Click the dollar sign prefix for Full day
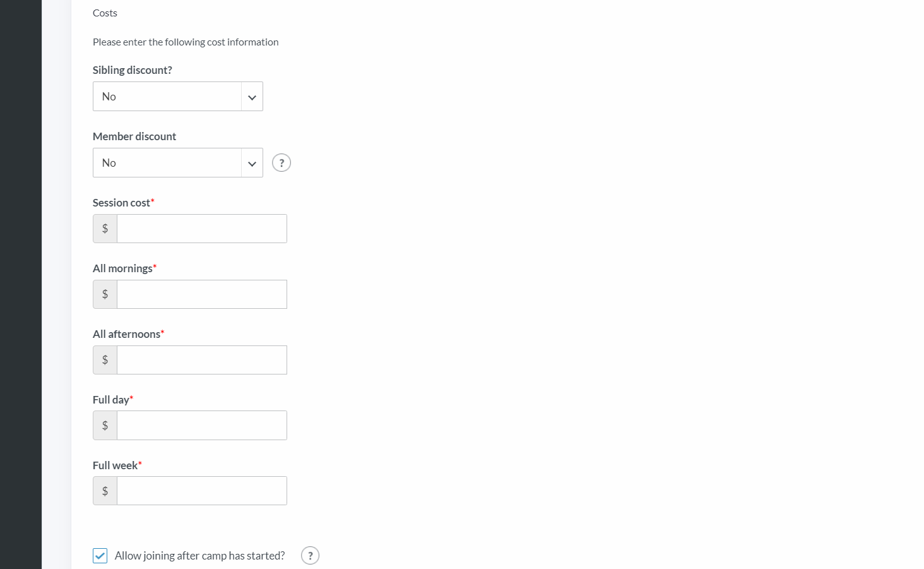 point(105,426)
